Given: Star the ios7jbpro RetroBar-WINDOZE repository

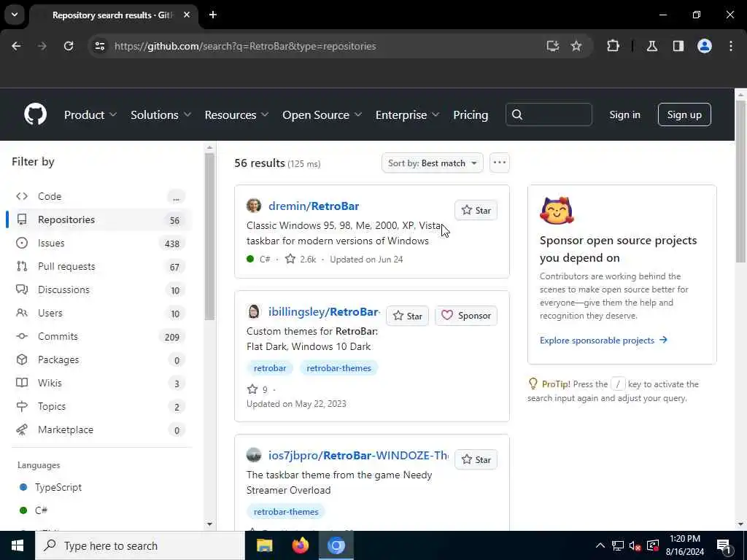Looking at the screenshot, I should pyautogui.click(x=476, y=459).
